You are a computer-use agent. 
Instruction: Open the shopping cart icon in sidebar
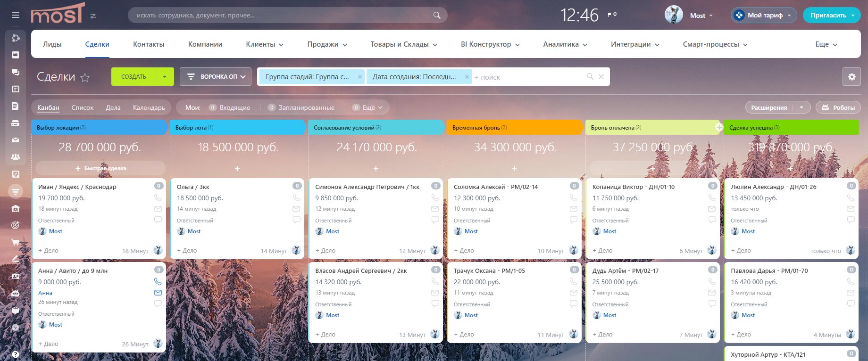pos(16,242)
